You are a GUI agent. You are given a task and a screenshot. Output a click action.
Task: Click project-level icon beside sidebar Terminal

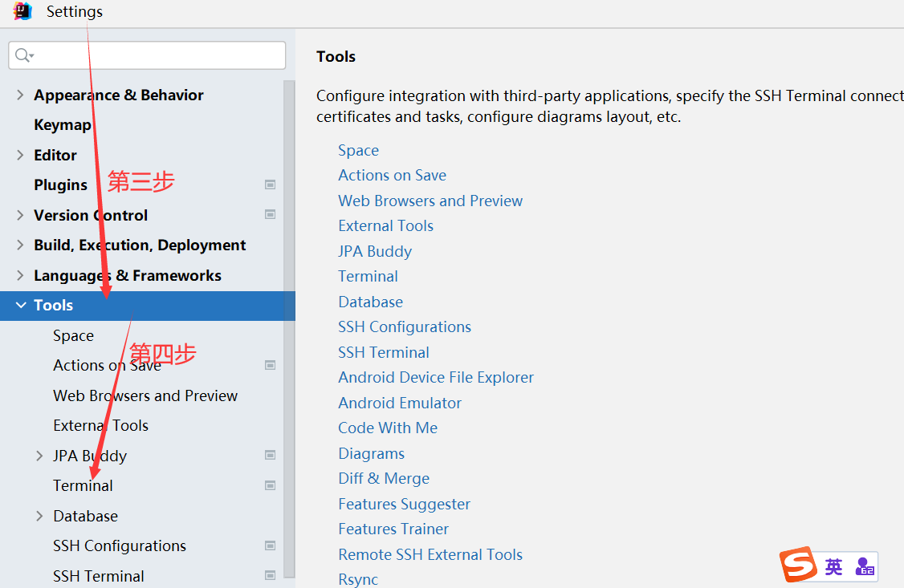(270, 485)
